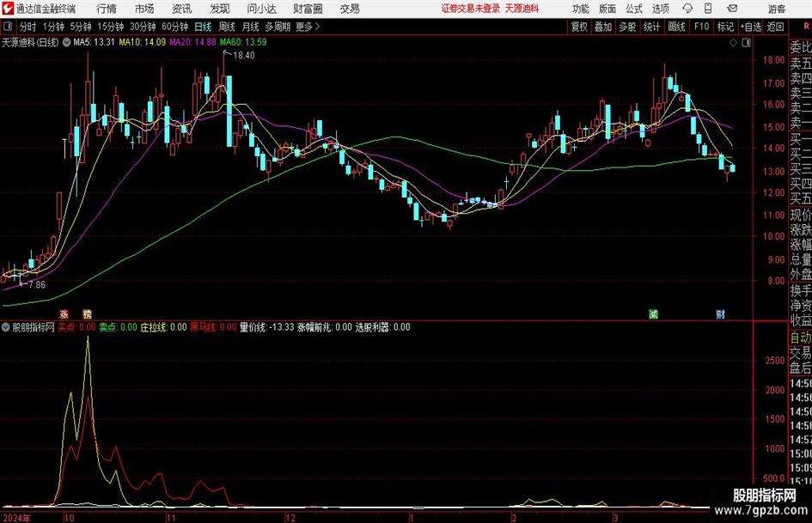Switch to the 60分钟 period tab
The width and height of the screenshot is (812, 523).
click(174, 27)
